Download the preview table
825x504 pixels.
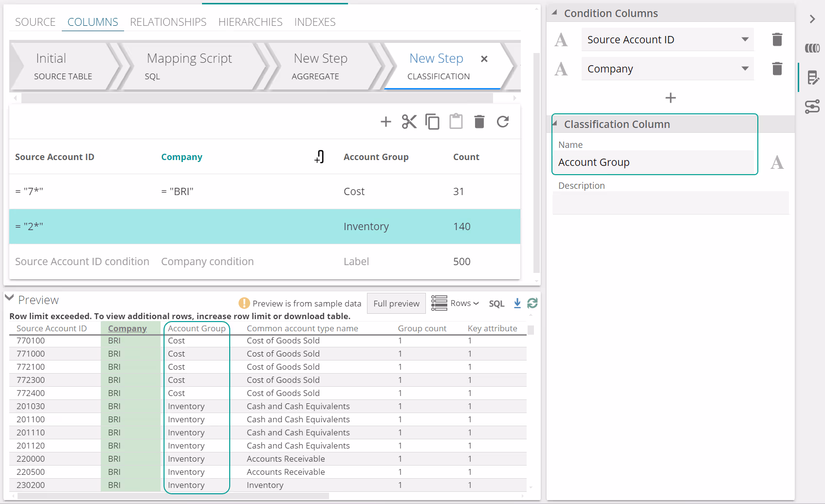coord(517,303)
